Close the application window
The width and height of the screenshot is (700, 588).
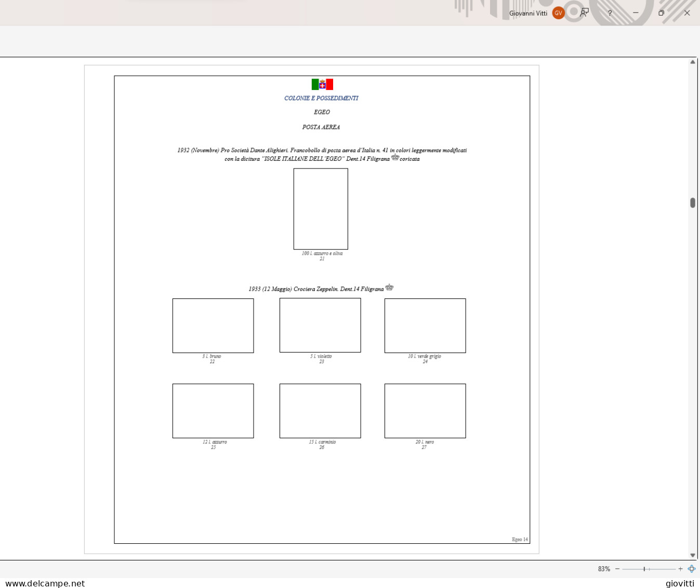687,13
